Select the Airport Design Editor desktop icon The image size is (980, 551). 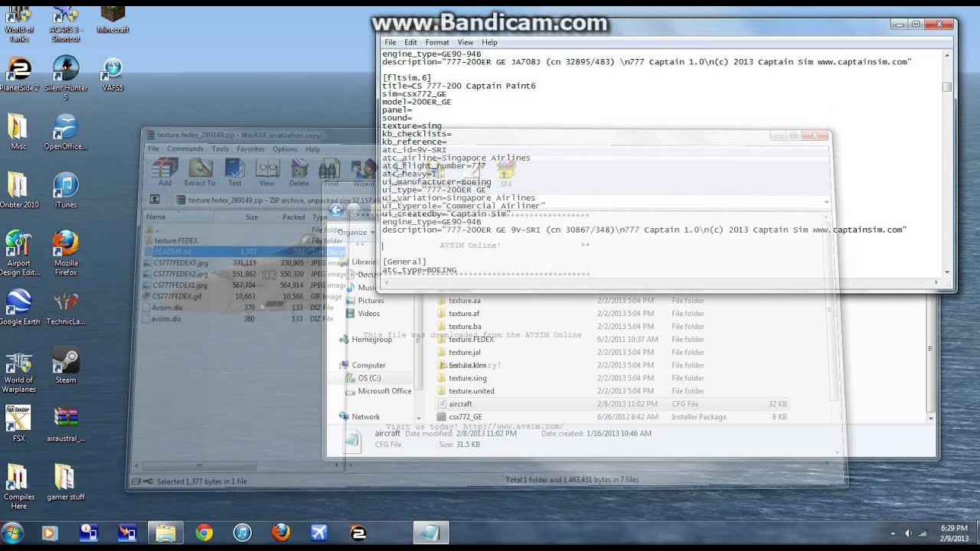(18, 253)
